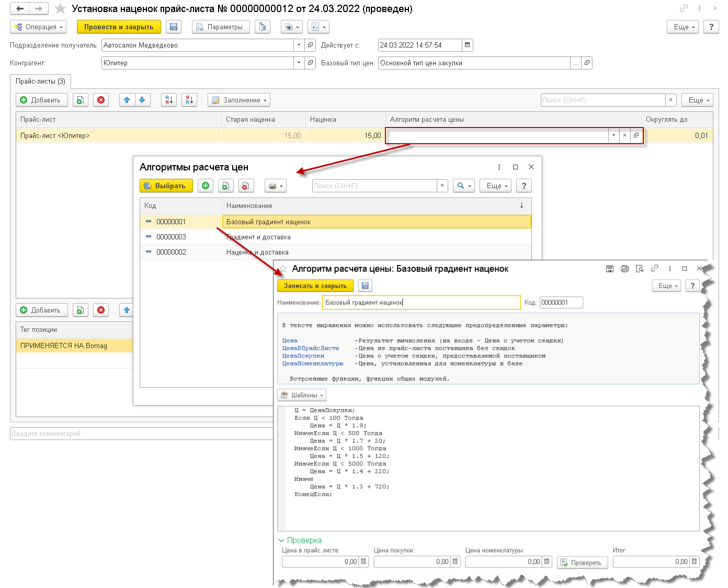728x588 pixels.
Task: Click Добавить above the price-list table
Action: (x=41, y=100)
